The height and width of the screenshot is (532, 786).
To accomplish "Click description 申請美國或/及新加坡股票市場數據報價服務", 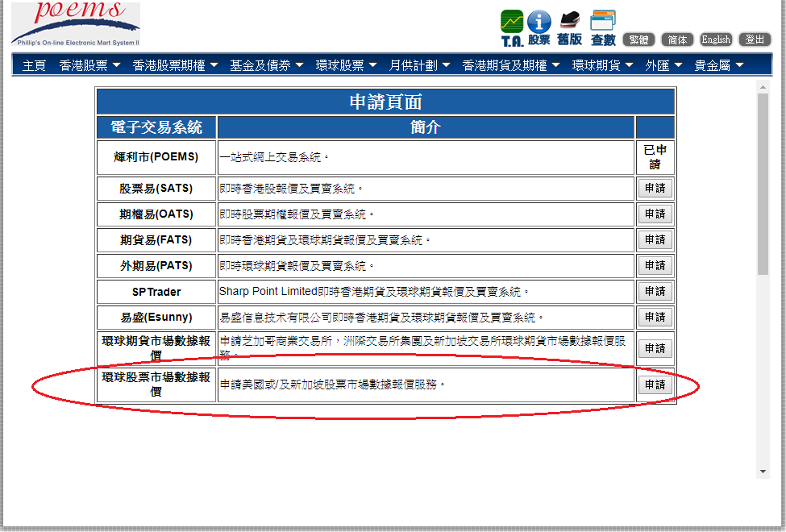I will point(332,384).
